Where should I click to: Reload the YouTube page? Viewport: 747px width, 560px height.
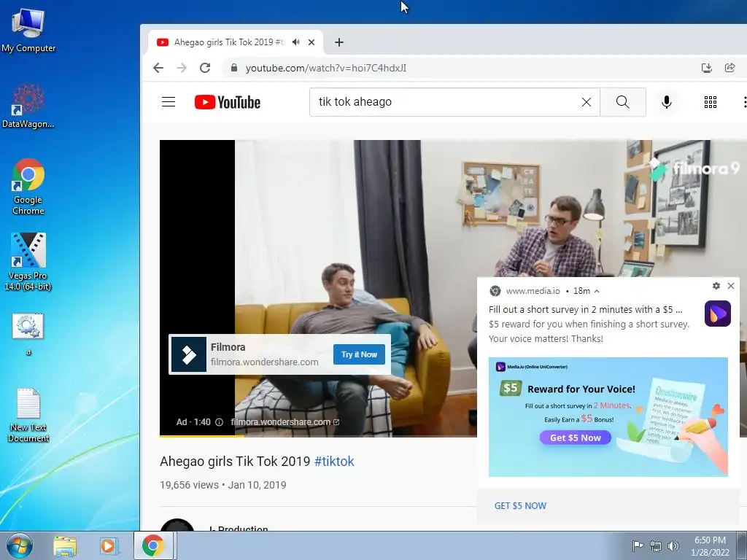coord(205,68)
